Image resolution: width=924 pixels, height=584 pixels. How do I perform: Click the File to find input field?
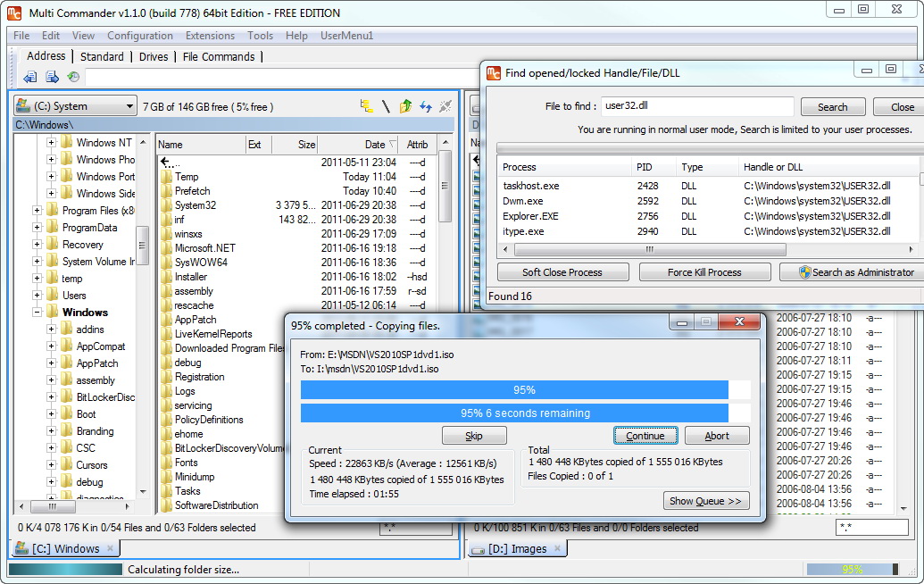point(697,106)
